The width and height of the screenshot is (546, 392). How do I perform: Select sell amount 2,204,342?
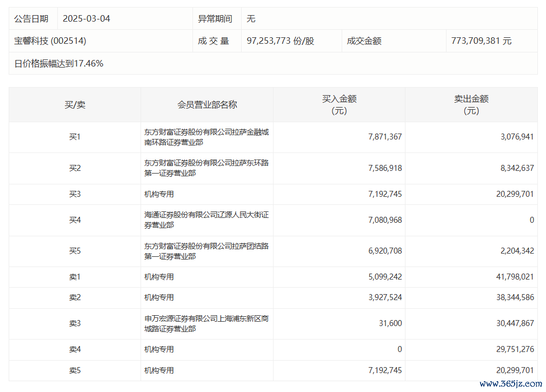[x=517, y=251]
